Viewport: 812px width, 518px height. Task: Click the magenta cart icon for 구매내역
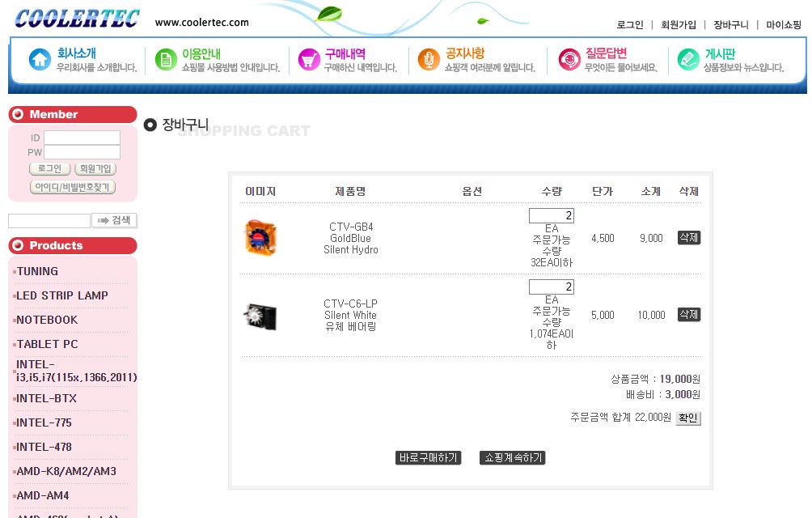point(309,60)
